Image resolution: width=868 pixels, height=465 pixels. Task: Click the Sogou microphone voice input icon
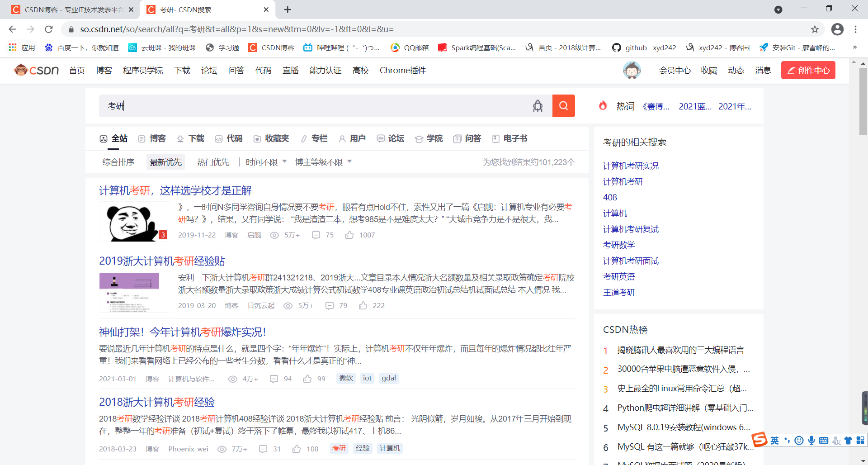pyautogui.click(x=811, y=441)
